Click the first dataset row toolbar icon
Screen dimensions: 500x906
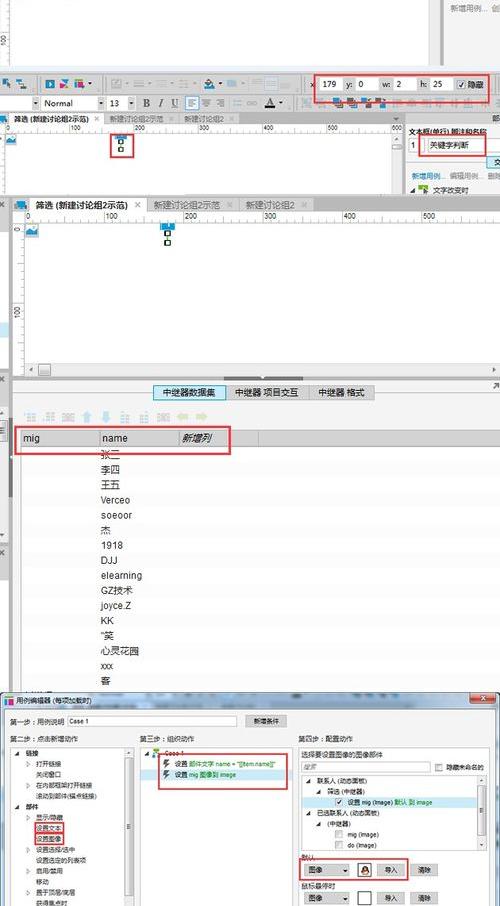pos(31,417)
